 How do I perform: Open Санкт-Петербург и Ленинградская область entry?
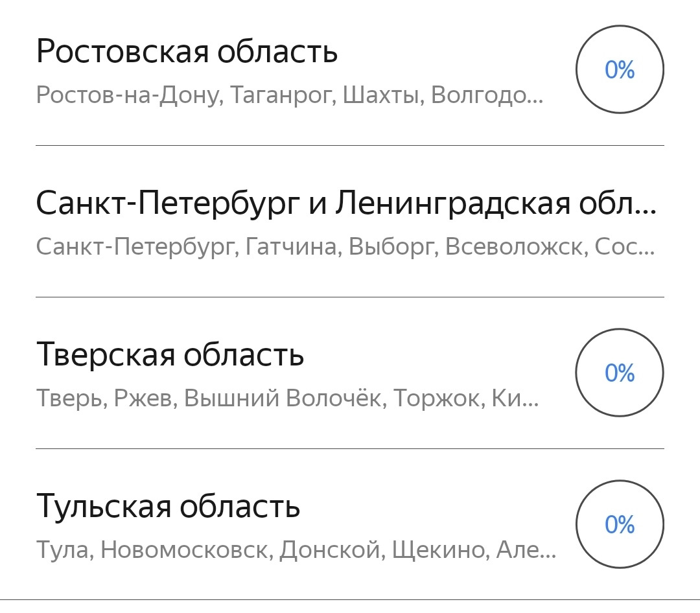click(x=346, y=203)
